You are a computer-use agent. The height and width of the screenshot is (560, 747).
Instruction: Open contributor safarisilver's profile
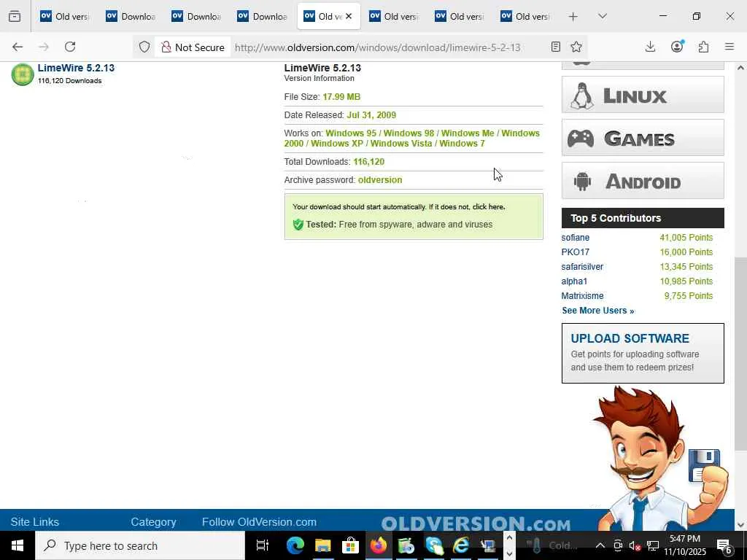coord(582,267)
